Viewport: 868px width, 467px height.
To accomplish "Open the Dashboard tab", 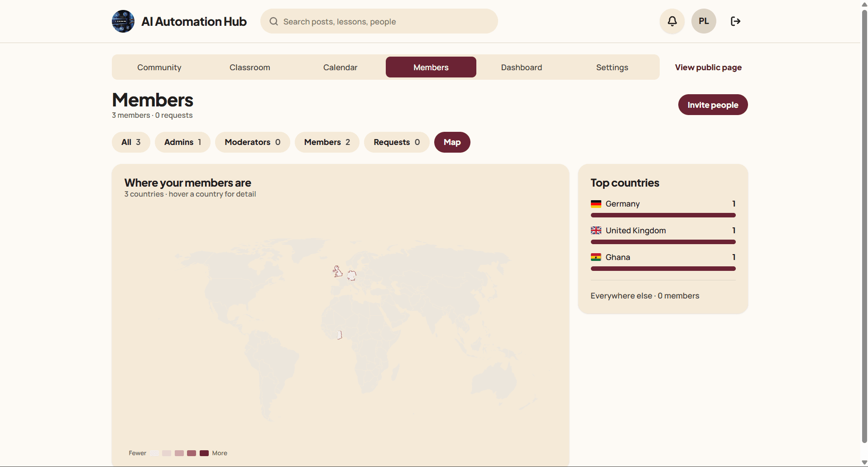I will click(522, 67).
